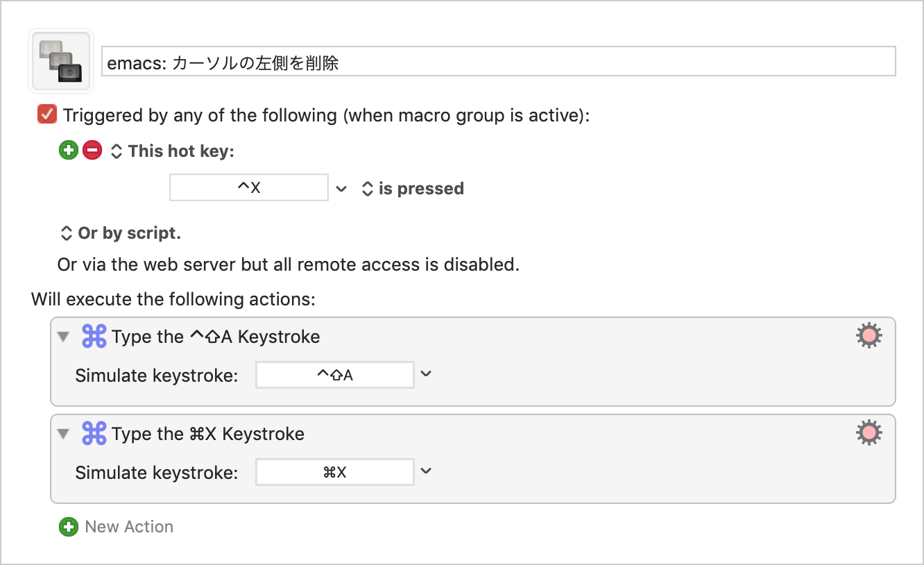
Task: Click the ⌘X simulate keystroke field
Action: (x=335, y=473)
